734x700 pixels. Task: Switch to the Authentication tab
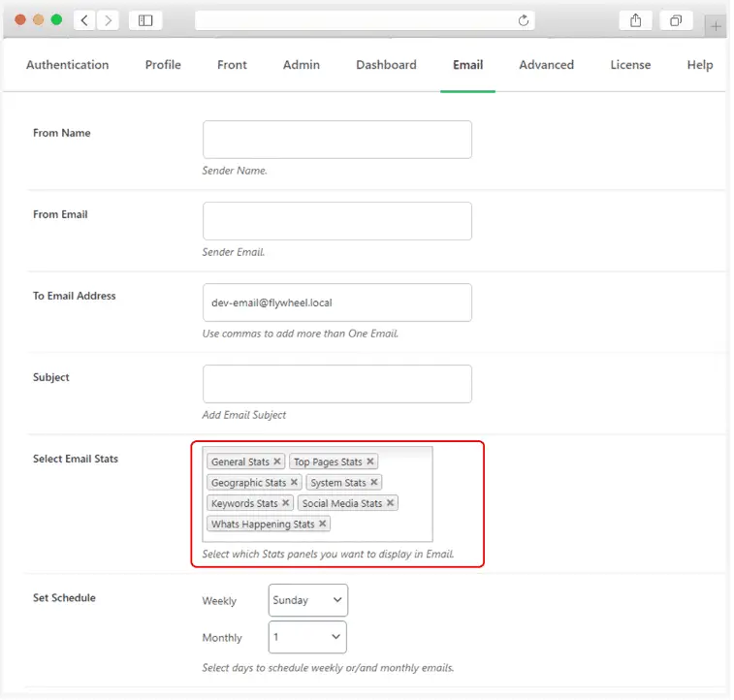[68, 65]
